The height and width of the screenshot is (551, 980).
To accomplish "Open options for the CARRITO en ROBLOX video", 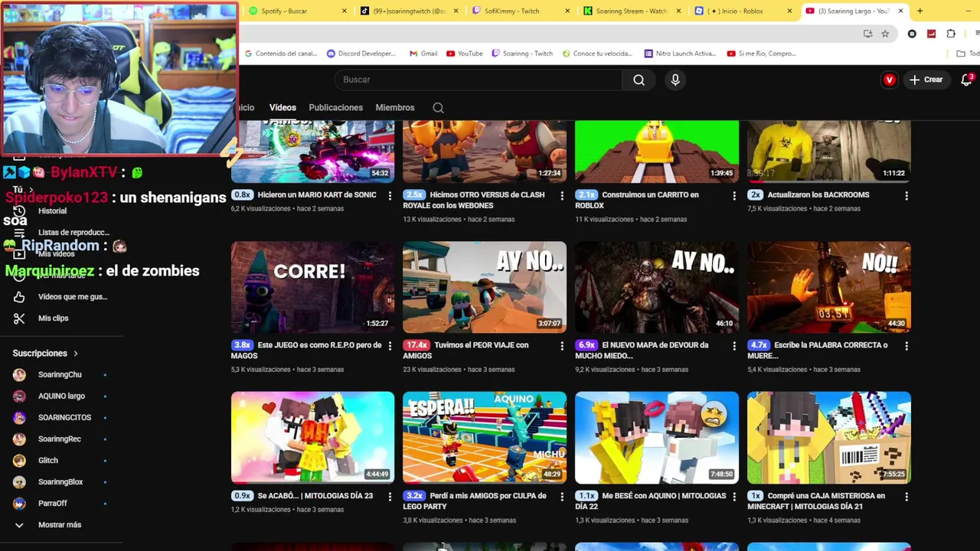I will tap(734, 196).
